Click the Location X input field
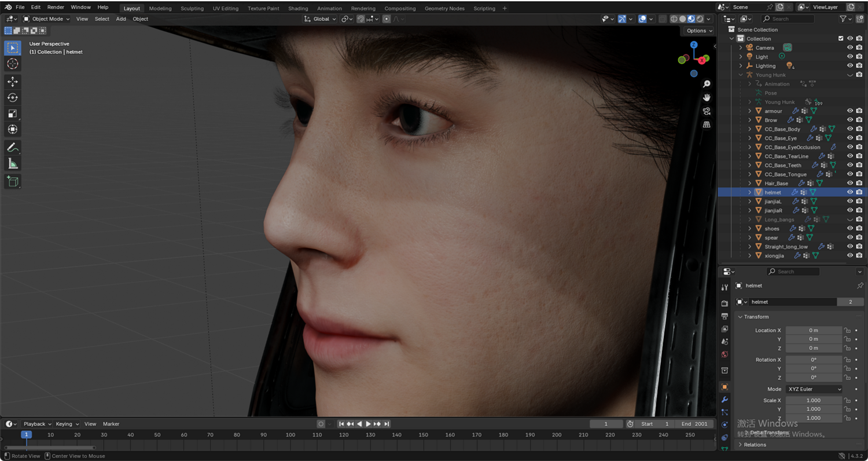 813,330
